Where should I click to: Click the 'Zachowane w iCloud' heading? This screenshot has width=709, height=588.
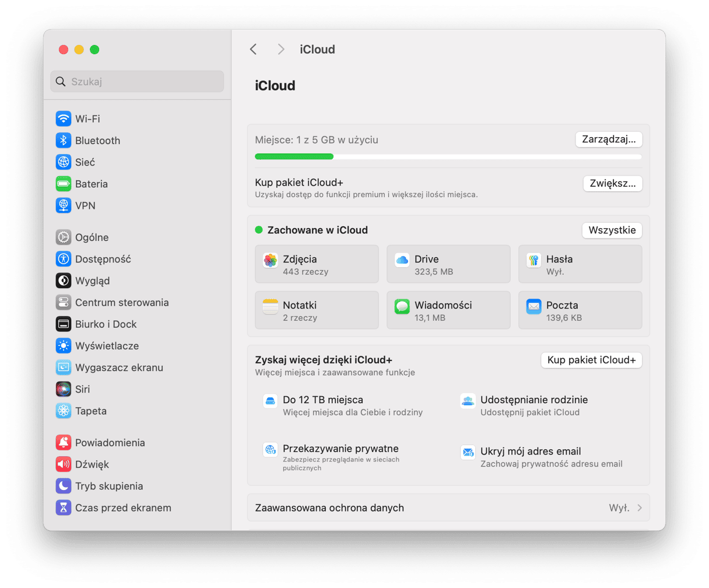coord(318,230)
